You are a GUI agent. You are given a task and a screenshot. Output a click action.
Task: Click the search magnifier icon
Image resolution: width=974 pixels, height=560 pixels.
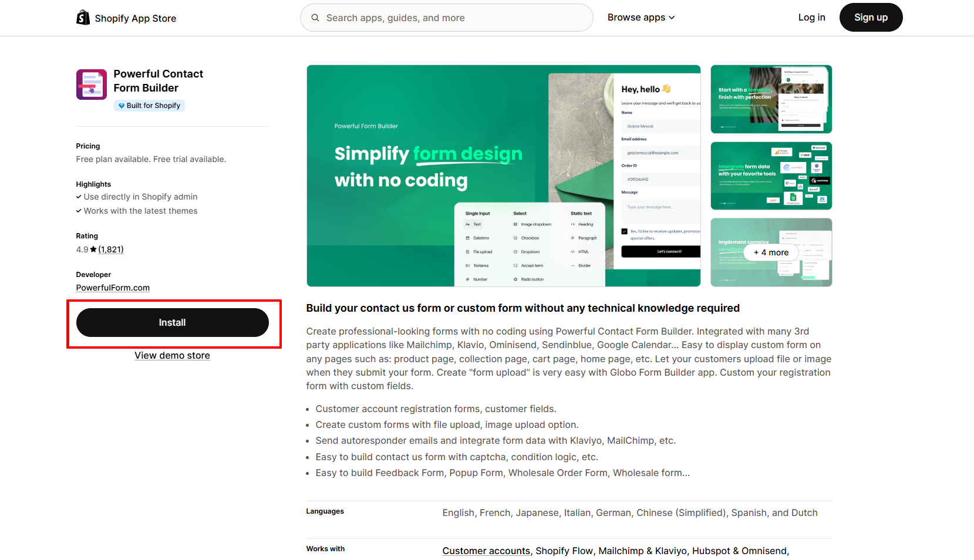pyautogui.click(x=315, y=18)
